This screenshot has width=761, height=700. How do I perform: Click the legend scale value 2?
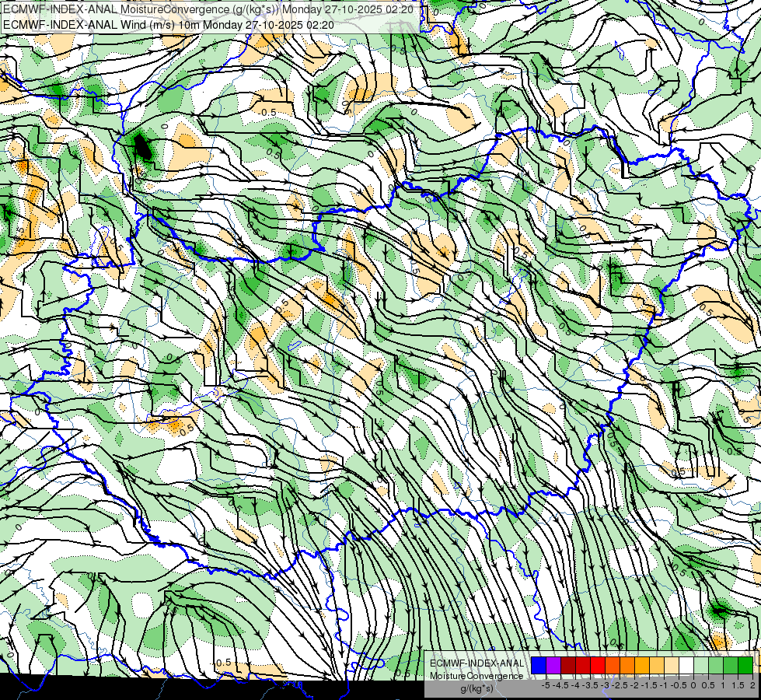[x=752, y=685]
